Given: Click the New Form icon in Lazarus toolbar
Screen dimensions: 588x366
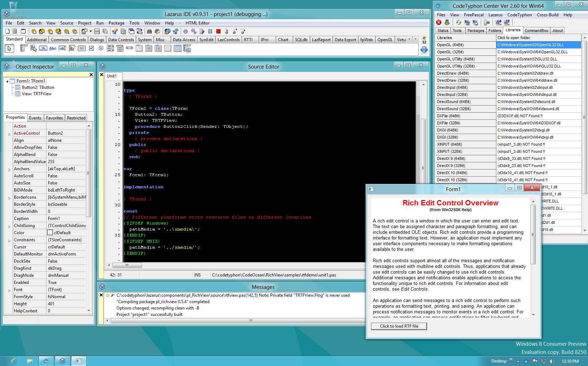Looking at the screenshot, I should point(23,31).
